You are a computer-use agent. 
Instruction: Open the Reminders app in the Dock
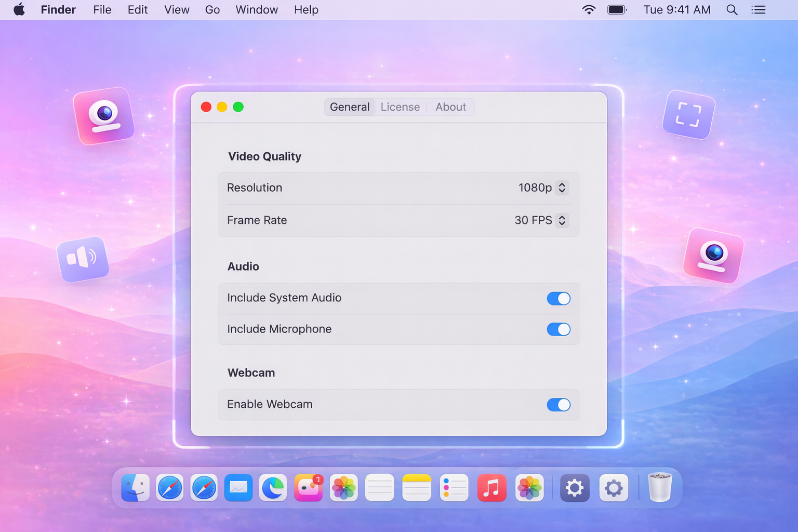(454, 487)
